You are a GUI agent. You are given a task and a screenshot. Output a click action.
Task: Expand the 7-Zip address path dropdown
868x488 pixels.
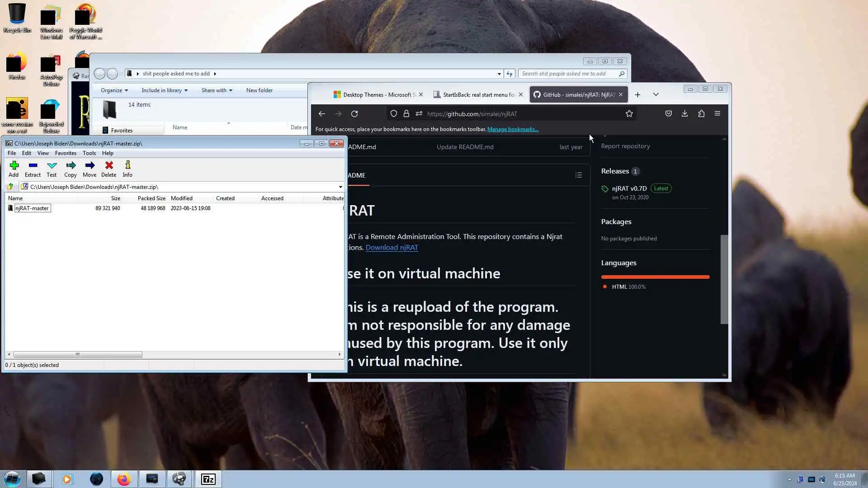pos(340,187)
